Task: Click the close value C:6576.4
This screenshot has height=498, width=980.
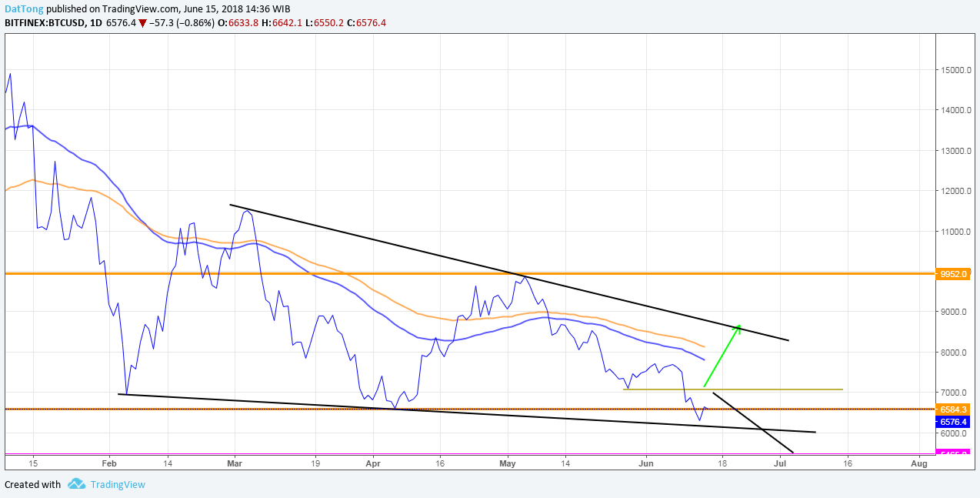Action: (x=366, y=23)
